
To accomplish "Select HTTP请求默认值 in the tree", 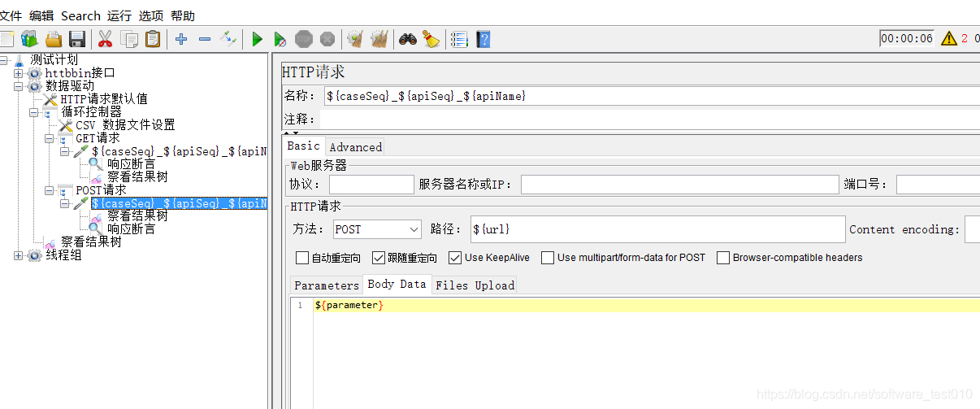I will (104, 99).
